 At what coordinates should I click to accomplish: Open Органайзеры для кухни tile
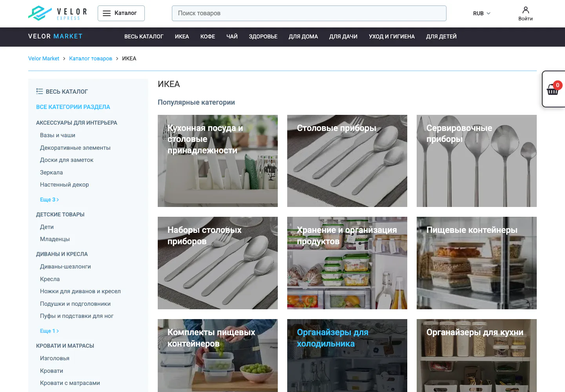pos(477,356)
